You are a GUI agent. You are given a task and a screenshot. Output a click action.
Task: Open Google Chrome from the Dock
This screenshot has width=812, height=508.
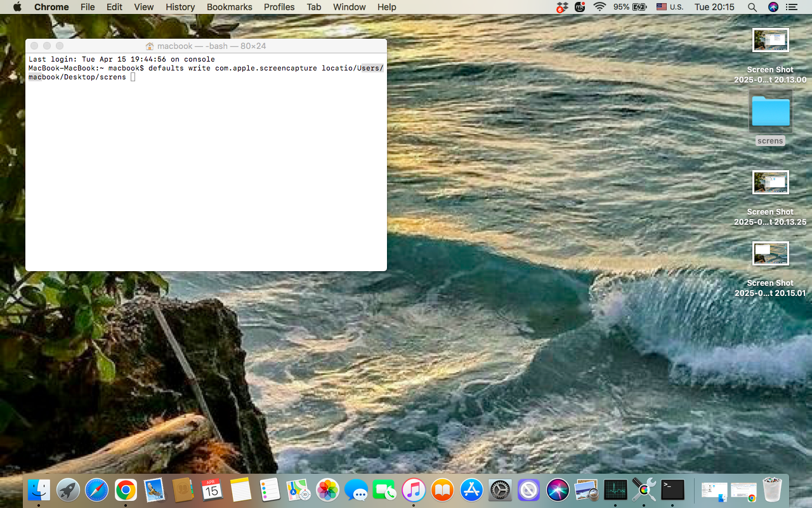(x=125, y=489)
